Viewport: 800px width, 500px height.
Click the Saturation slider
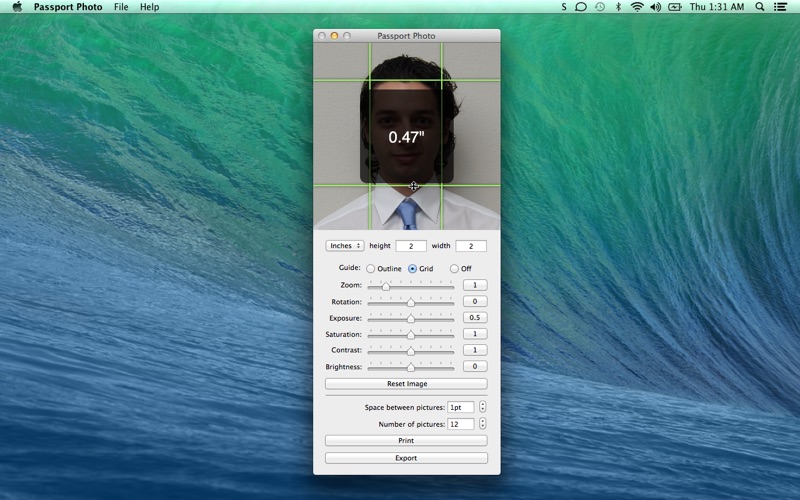tap(411, 335)
